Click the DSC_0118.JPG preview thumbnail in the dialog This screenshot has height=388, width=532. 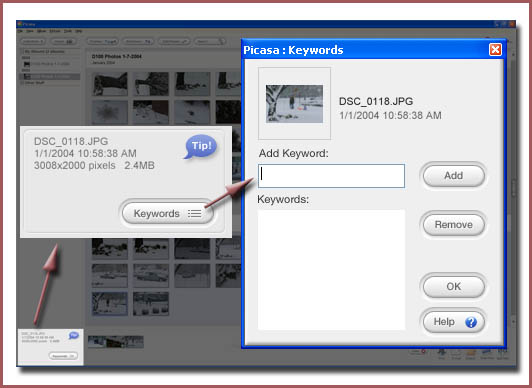(294, 103)
